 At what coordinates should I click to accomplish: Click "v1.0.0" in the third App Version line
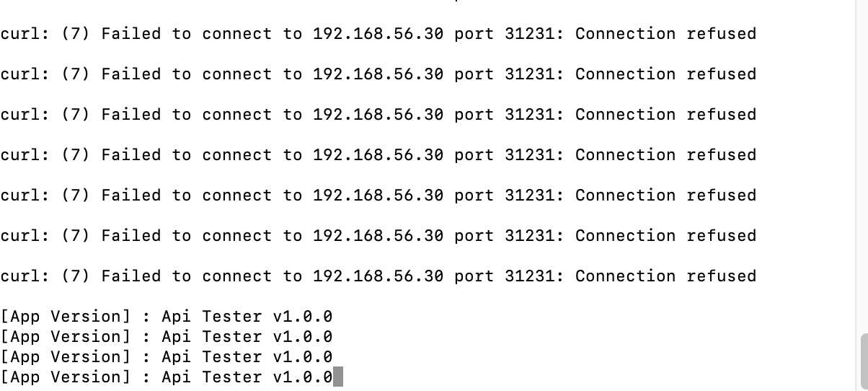point(303,357)
